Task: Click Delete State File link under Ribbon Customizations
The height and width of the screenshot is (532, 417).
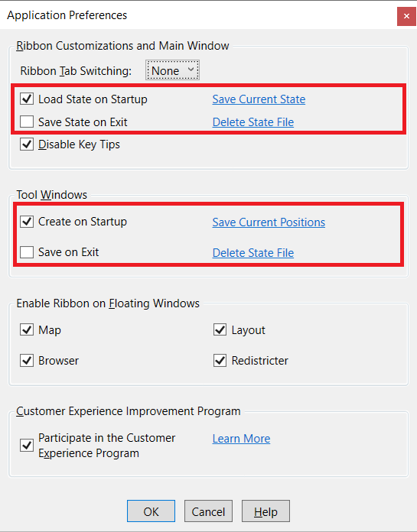Action: point(253,122)
